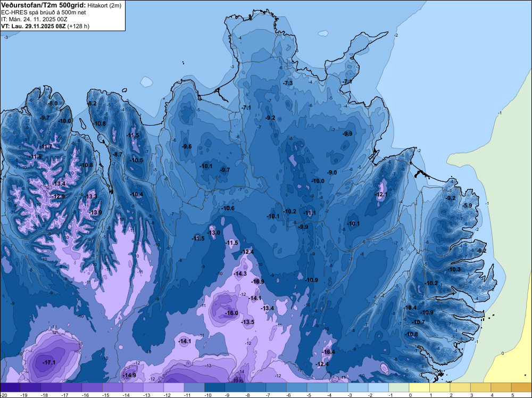Click the -8.7 temperature label
Screen dimensions: 532x398
(117, 154)
